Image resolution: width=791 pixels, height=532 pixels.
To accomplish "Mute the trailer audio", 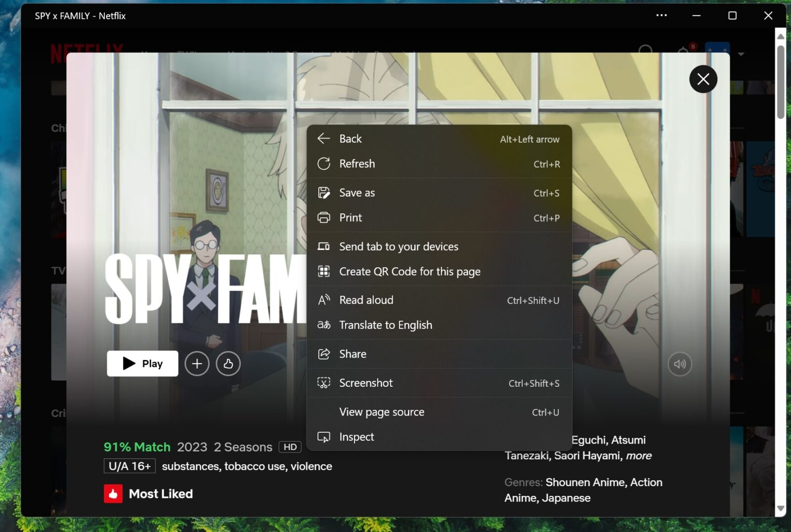I will (x=680, y=364).
